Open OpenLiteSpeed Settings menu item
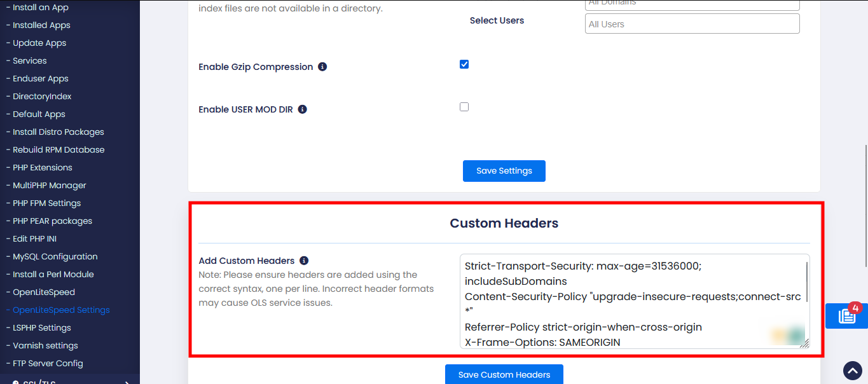The height and width of the screenshot is (384, 868). click(x=61, y=310)
